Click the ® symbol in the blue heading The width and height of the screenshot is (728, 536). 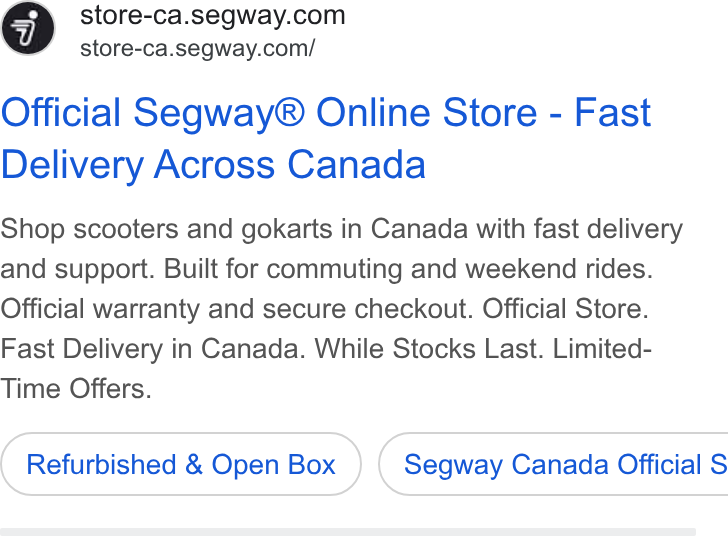291,112
